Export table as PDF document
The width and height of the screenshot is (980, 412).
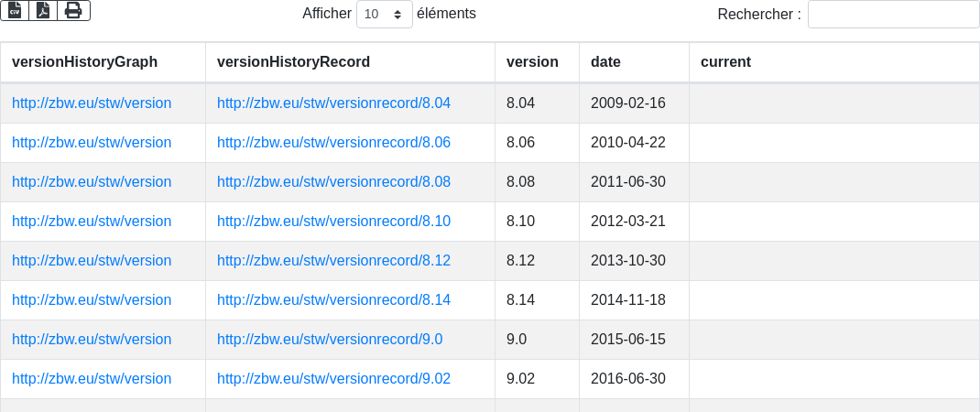click(43, 10)
